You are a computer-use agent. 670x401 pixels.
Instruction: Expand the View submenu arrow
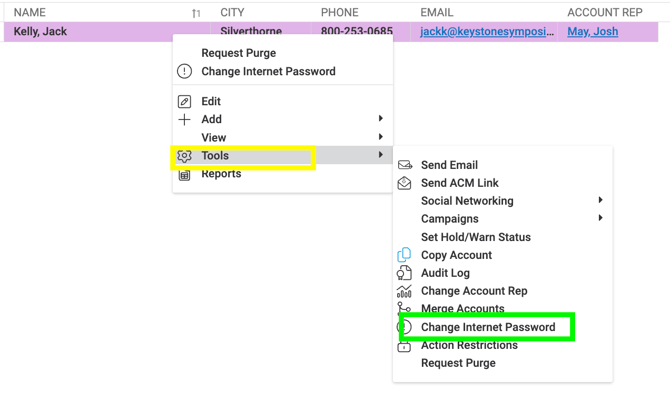point(381,137)
